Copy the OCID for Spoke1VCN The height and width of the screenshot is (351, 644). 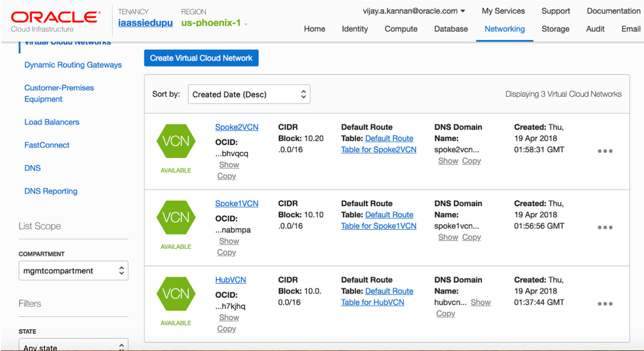click(x=226, y=252)
